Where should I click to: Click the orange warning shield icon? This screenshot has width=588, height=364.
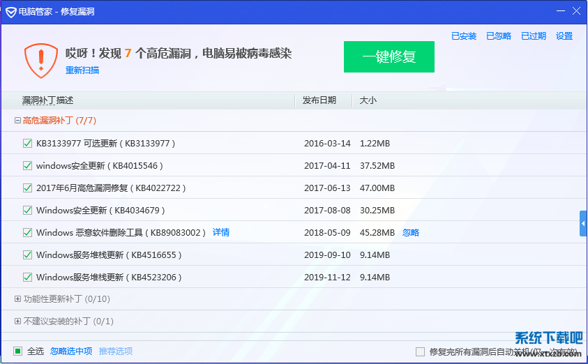(x=41, y=61)
